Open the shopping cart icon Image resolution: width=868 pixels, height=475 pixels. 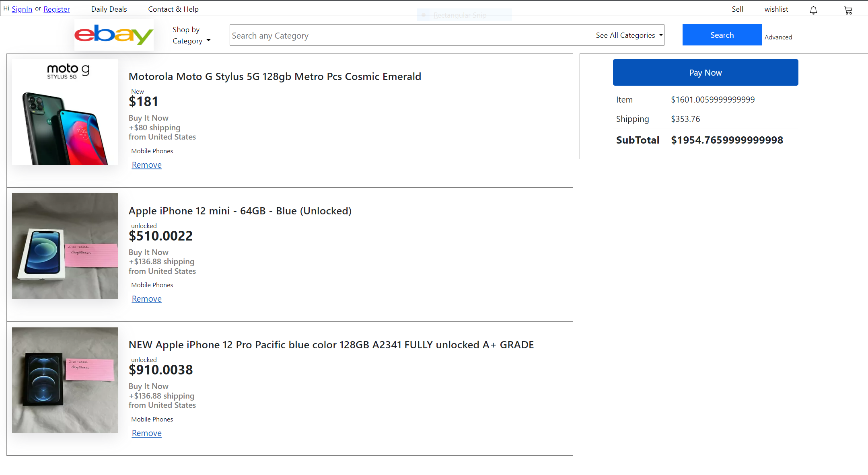coord(848,10)
